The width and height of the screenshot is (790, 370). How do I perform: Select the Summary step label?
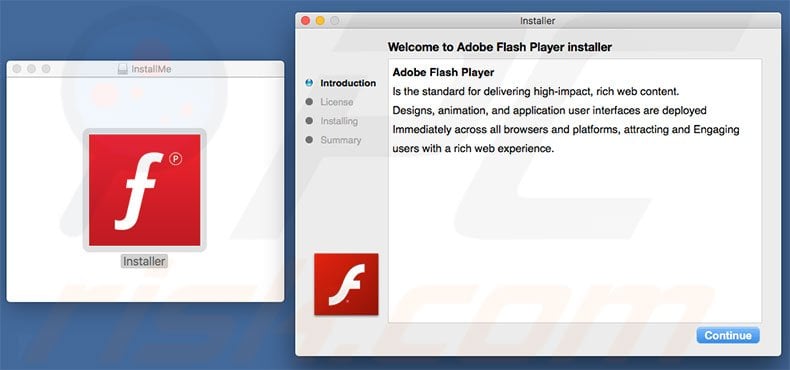click(x=341, y=140)
